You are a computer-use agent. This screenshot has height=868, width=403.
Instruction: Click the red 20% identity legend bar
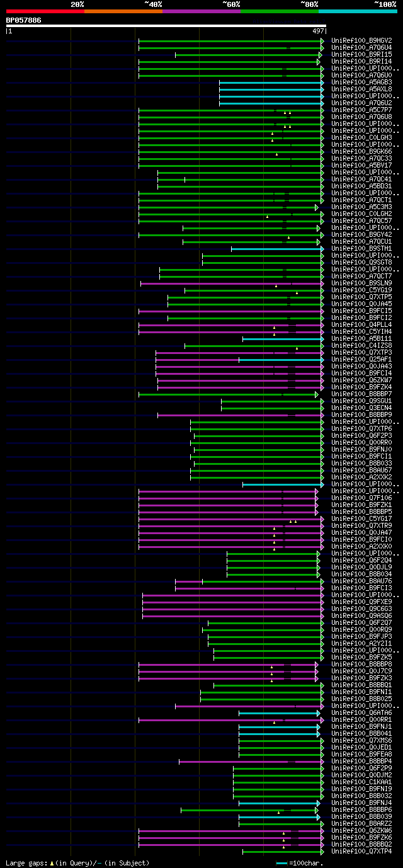coord(45,11)
